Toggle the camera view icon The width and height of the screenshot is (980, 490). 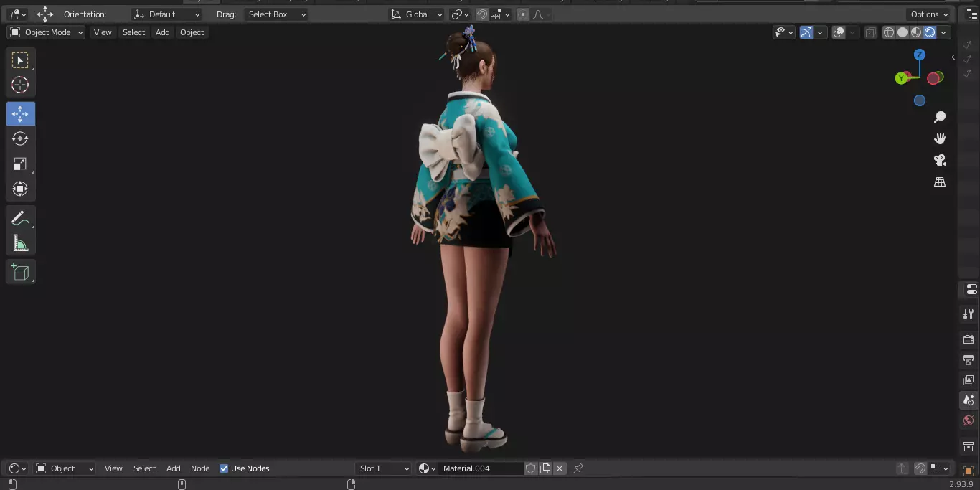(x=940, y=160)
